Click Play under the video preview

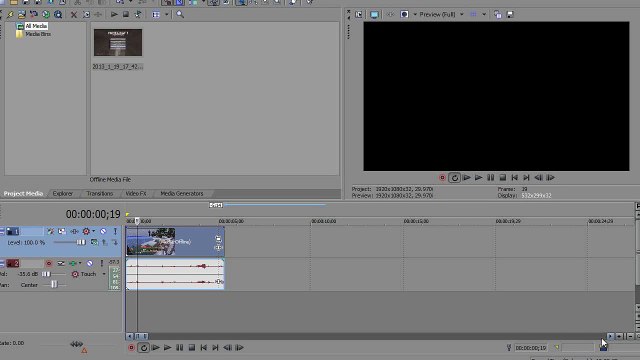[478, 178]
